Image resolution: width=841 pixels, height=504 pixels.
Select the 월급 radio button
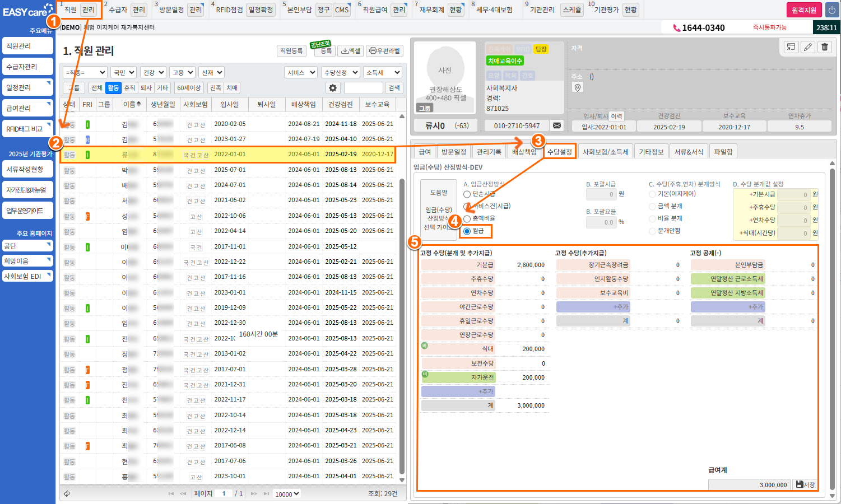(x=467, y=231)
